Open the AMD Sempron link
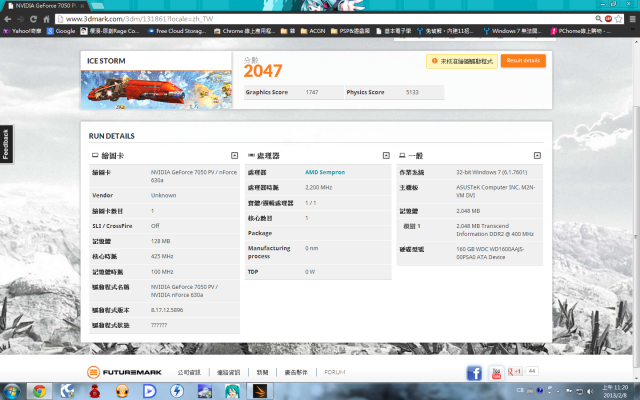This screenshot has width=640, height=400. point(325,172)
